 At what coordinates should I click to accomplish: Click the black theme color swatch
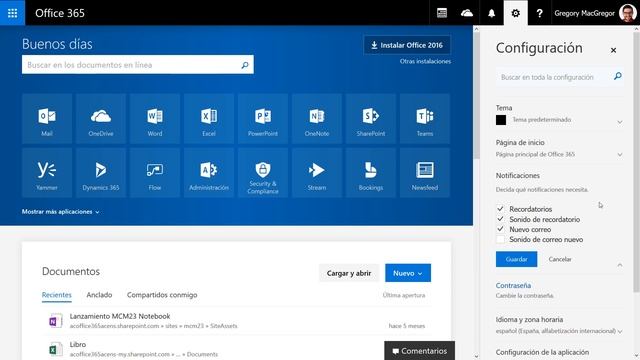coord(501,120)
